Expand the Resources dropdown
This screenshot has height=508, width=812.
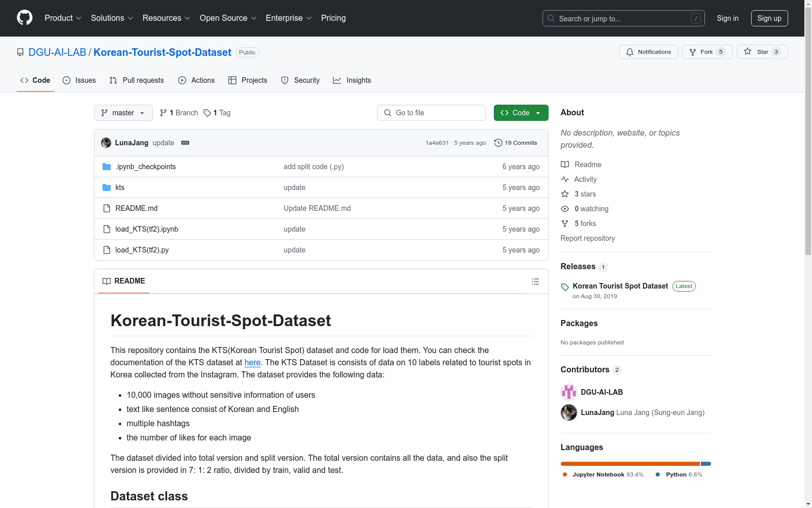pyautogui.click(x=166, y=18)
